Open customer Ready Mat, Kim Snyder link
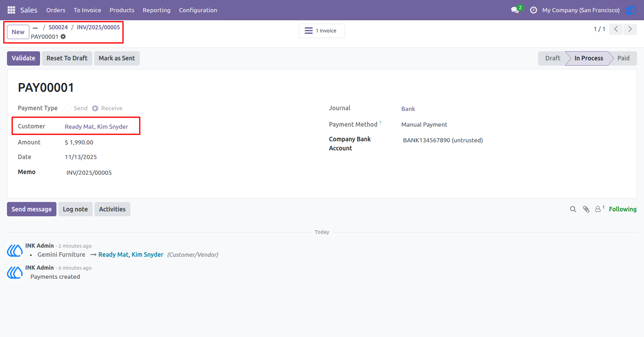This screenshot has width=644, height=337. 97,127
